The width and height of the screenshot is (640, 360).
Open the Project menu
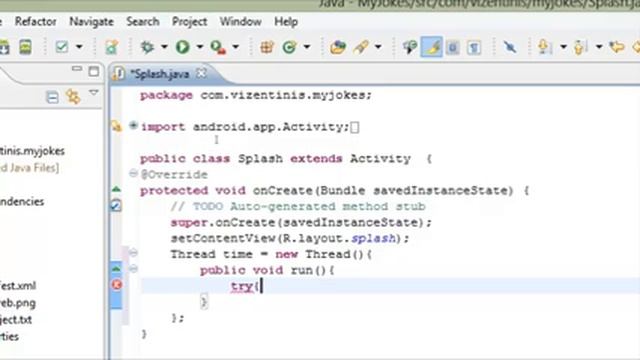click(x=189, y=22)
